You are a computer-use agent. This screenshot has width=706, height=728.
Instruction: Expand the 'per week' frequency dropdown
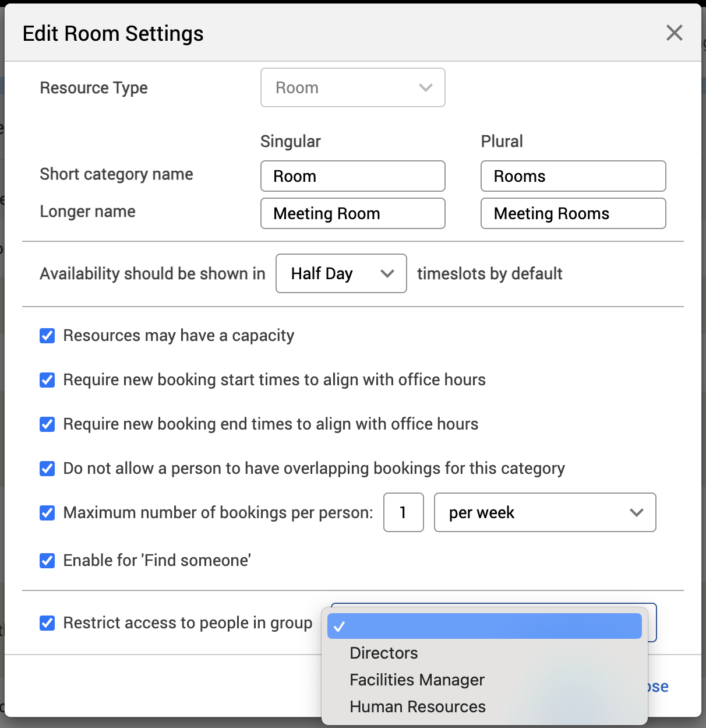[544, 512]
